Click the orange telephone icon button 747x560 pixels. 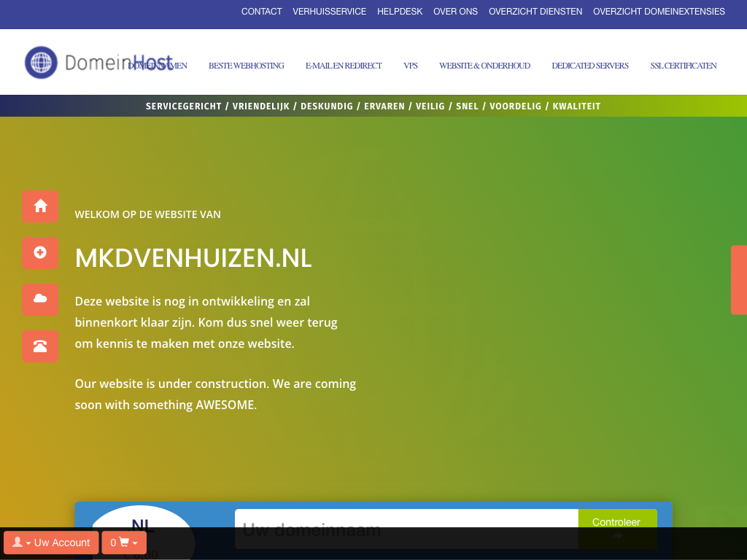40,346
